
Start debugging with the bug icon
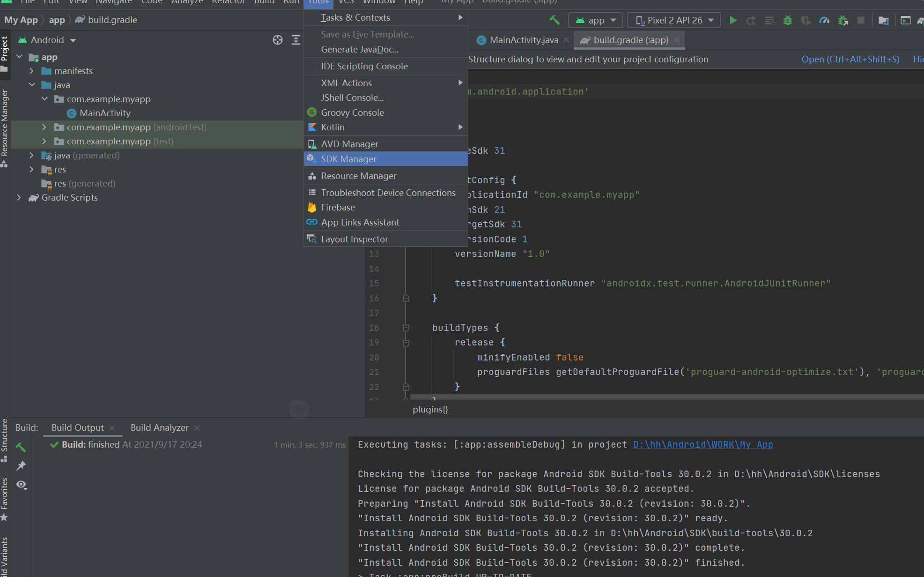point(787,20)
